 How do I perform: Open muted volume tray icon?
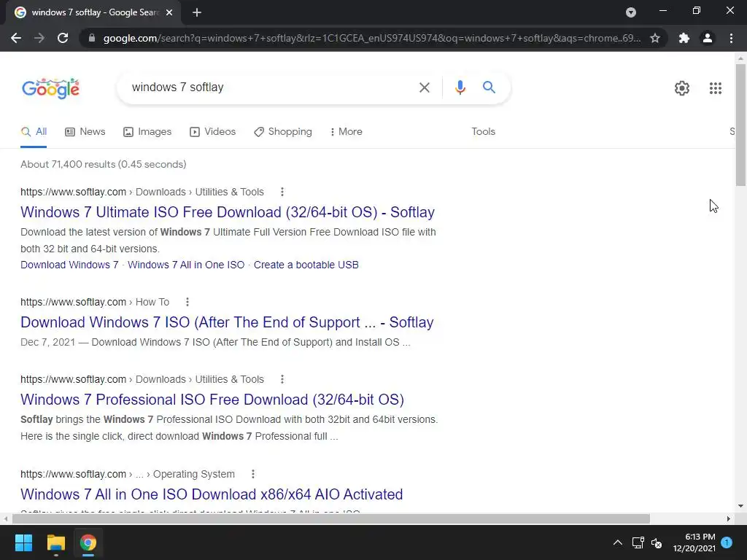pyautogui.click(x=657, y=542)
